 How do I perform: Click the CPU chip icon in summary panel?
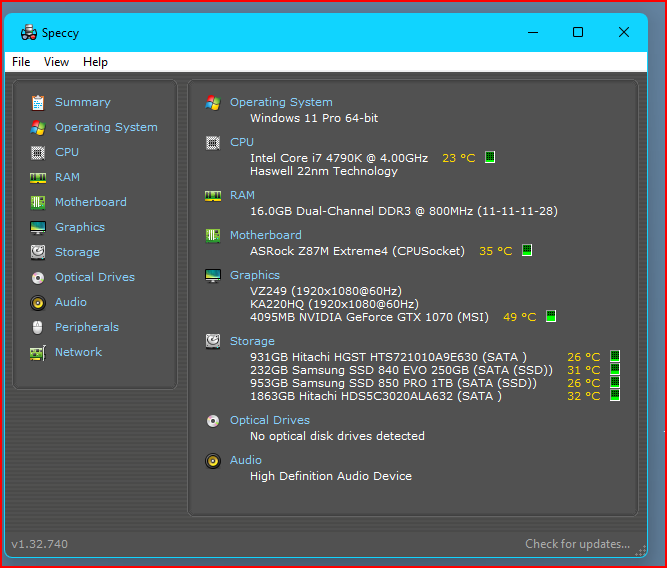(x=213, y=143)
